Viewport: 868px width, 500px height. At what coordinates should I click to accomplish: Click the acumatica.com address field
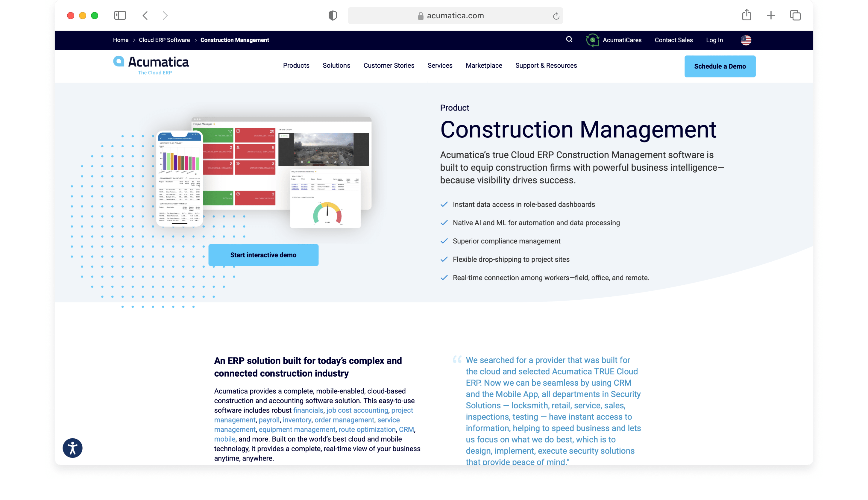[x=455, y=16]
